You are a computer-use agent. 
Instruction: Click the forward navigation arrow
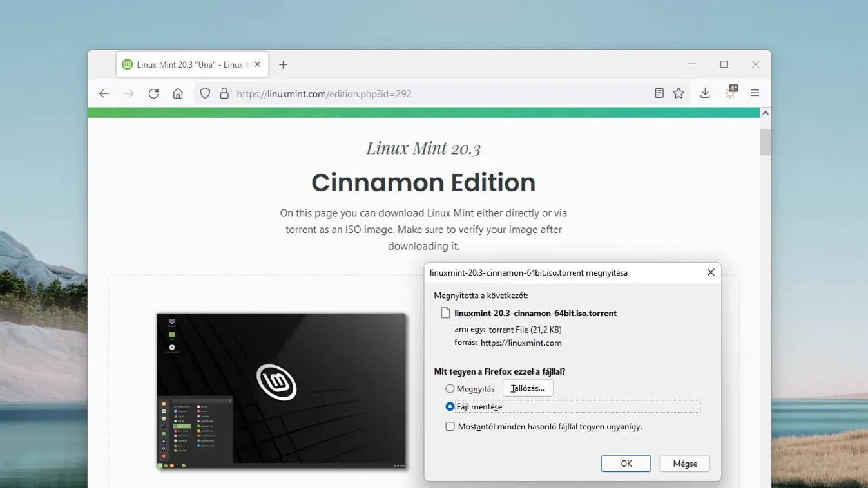coord(129,93)
